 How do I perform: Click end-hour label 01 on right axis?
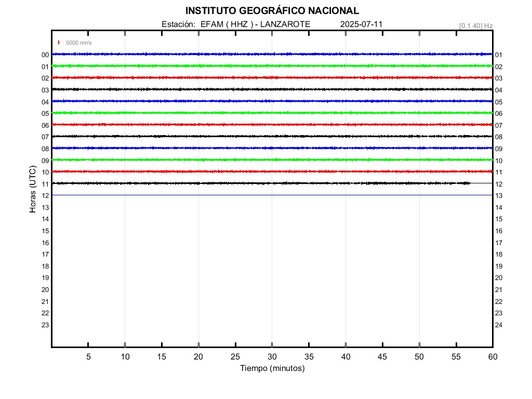pos(499,55)
